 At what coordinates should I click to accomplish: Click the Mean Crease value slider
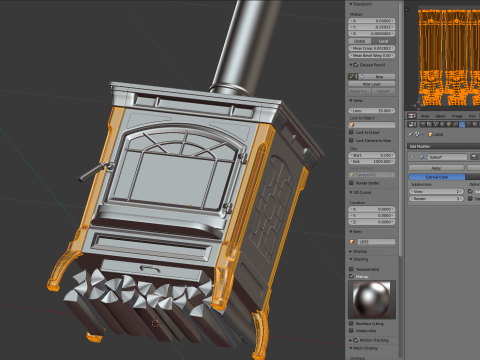click(372, 48)
